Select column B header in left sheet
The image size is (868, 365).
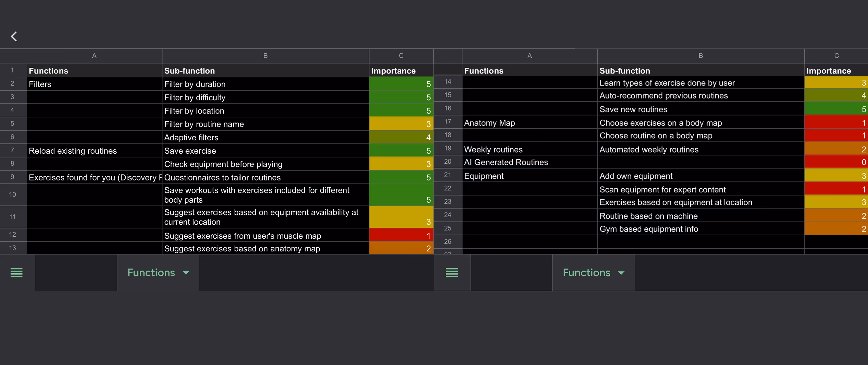(x=265, y=56)
